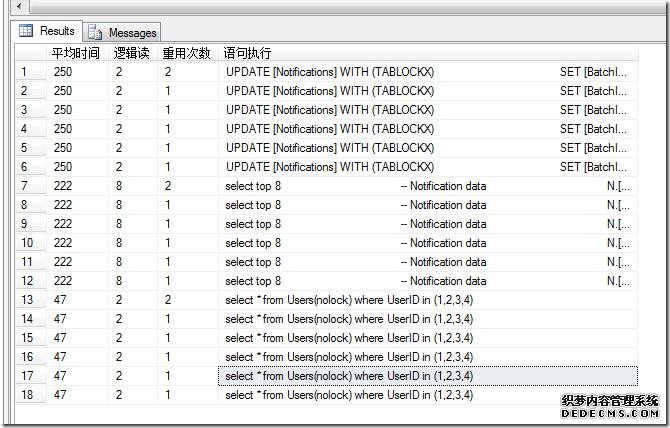Click the UPDATE statement cell in row 1
Viewport: 670px width, 428px height.
pos(330,72)
